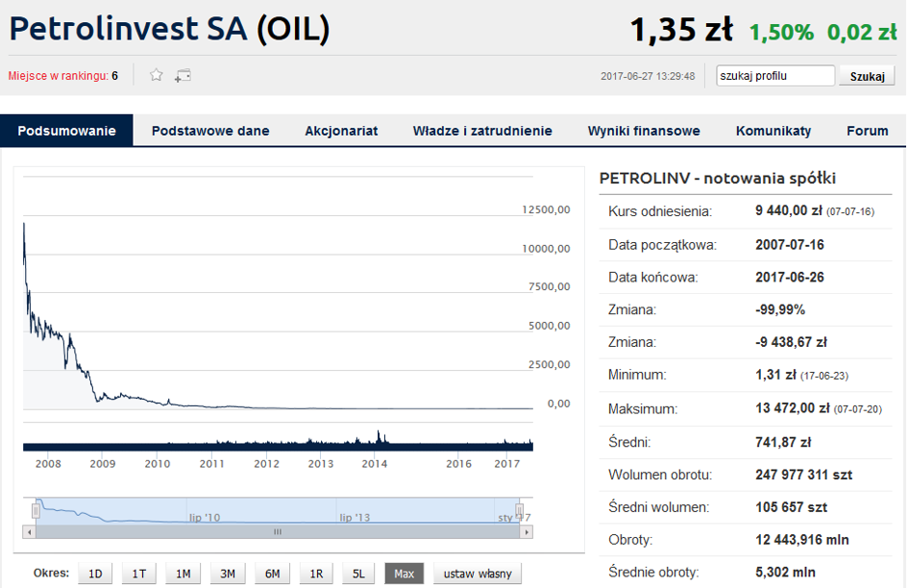This screenshot has height=588, width=908.
Task: Select the 1D period button
Action: coord(95,574)
